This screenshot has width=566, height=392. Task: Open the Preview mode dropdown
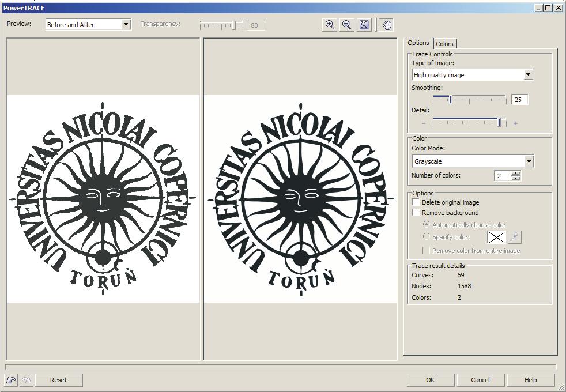[126, 25]
